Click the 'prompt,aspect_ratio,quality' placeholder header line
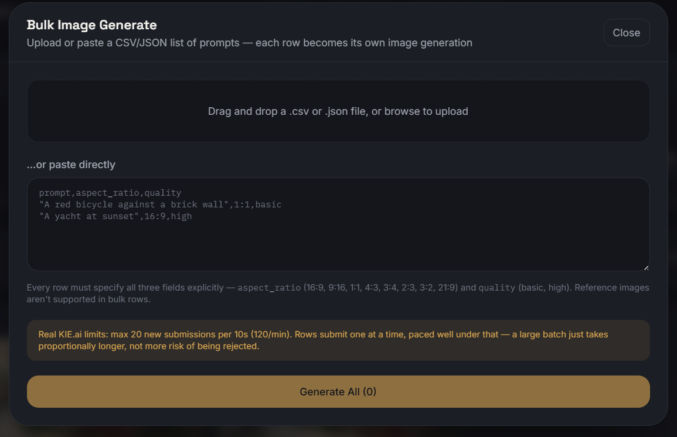Viewport: 677px width, 437px height. pos(110,193)
